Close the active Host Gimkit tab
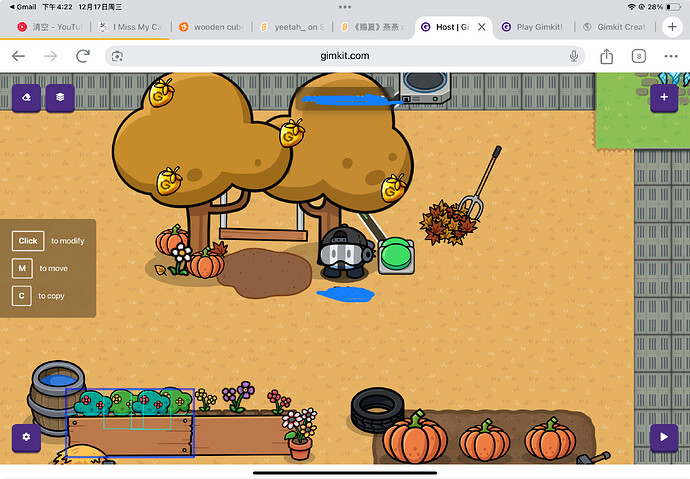The width and height of the screenshot is (690, 479). (x=482, y=27)
